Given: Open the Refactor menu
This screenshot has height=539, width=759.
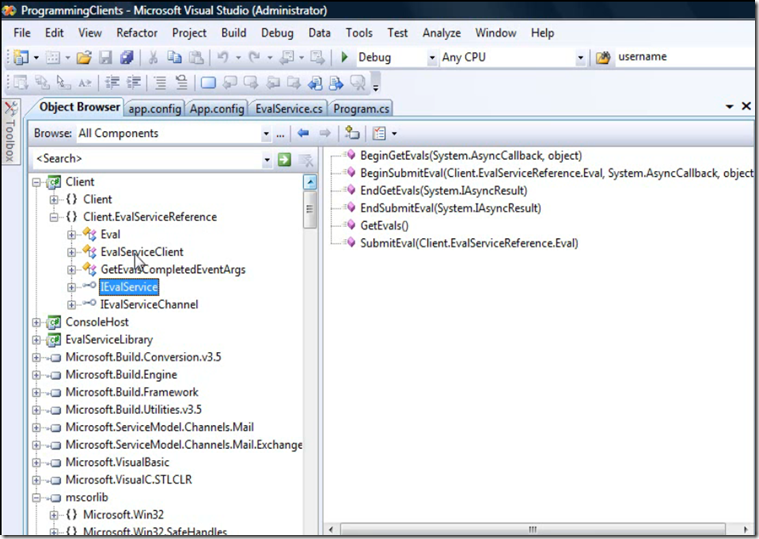Looking at the screenshot, I should 137,33.
